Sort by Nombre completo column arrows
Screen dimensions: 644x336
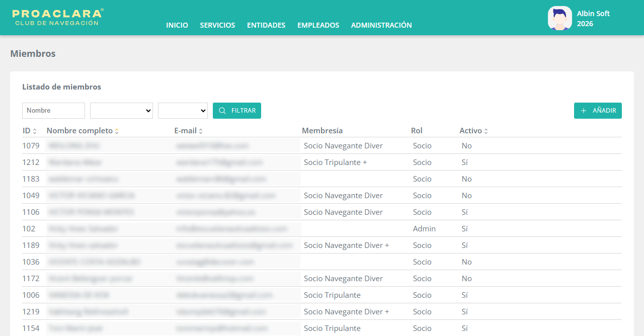pos(117,131)
